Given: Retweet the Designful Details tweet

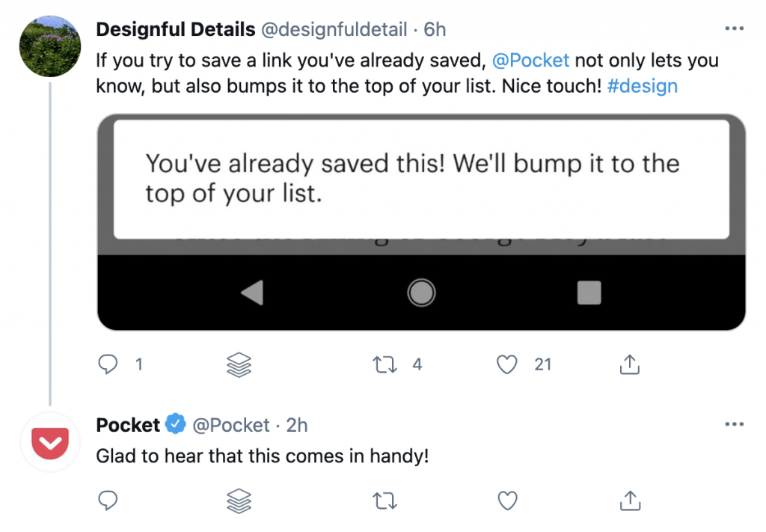Looking at the screenshot, I should tap(384, 364).
